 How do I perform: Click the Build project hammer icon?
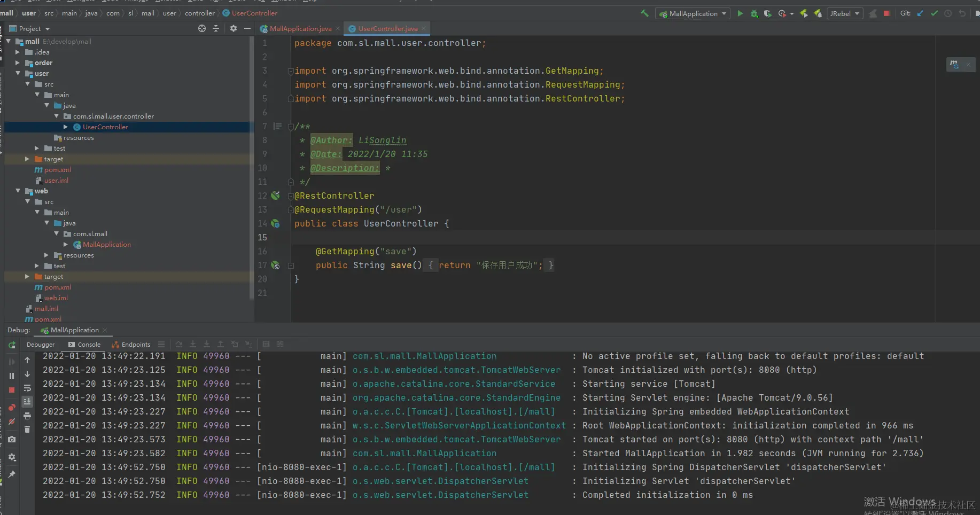tap(645, 13)
